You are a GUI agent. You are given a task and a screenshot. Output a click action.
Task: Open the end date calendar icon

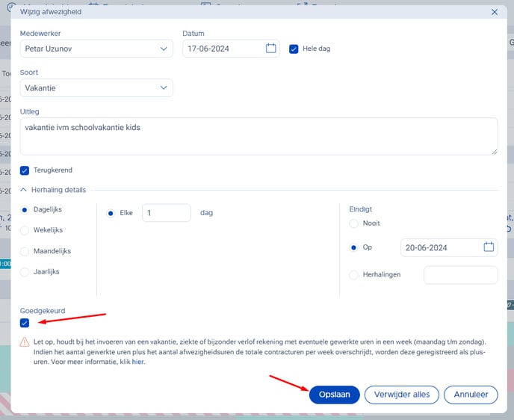click(x=489, y=247)
